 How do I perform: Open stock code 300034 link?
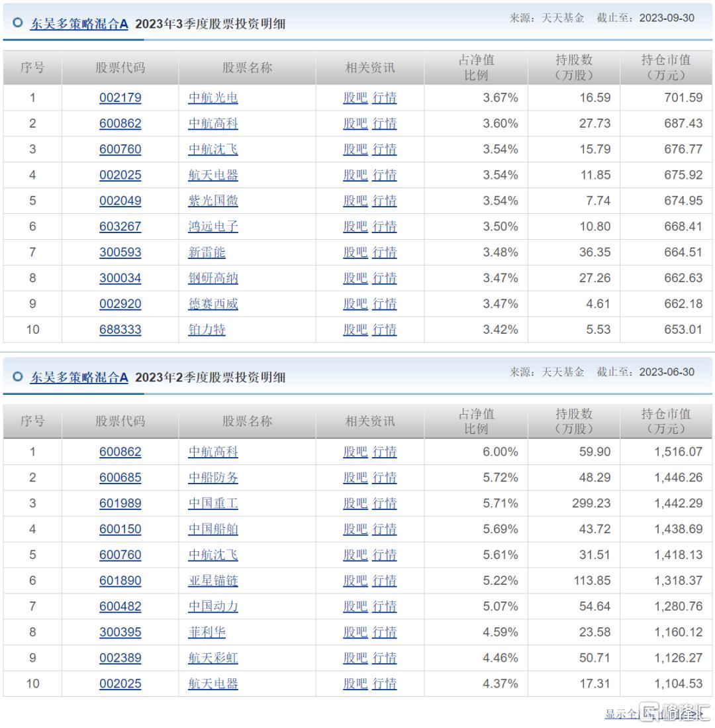pos(120,278)
